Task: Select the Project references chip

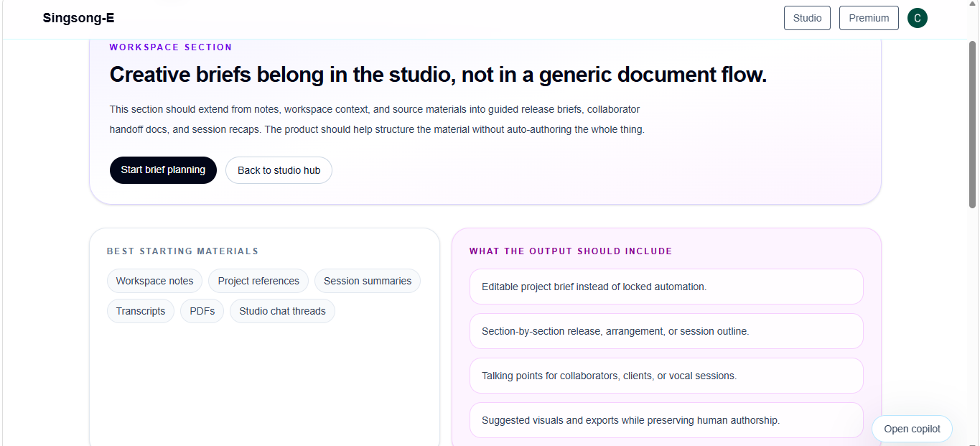Action: (258, 281)
